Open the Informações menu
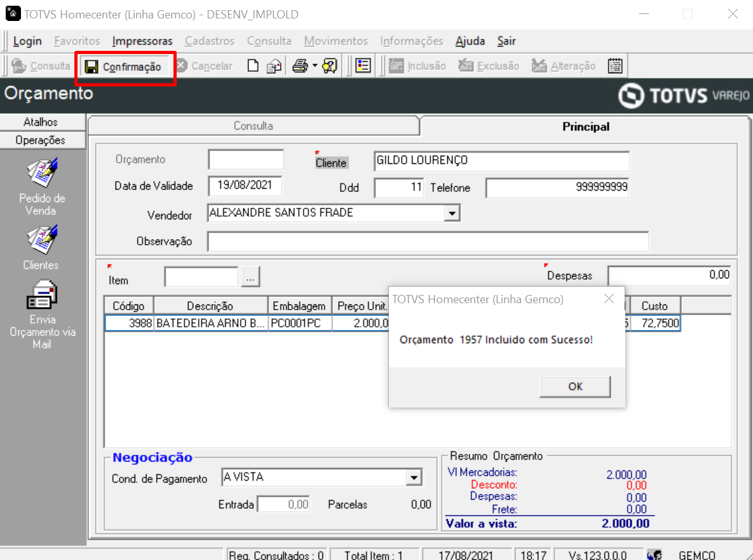This screenshot has width=753, height=560. point(412,41)
